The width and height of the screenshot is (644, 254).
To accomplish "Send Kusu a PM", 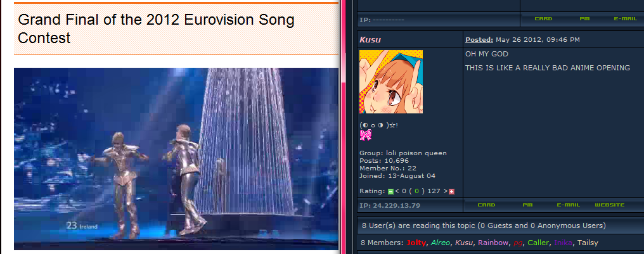I will coord(527,205).
